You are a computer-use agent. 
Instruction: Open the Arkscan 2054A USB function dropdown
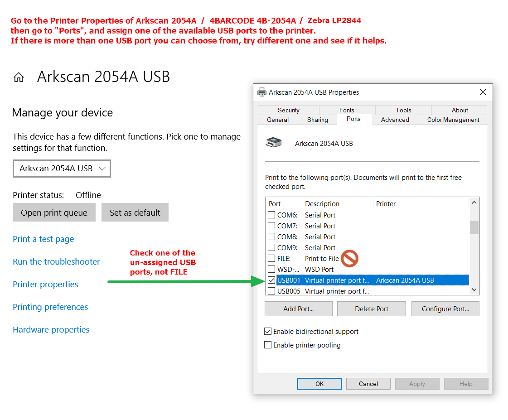[x=62, y=169]
